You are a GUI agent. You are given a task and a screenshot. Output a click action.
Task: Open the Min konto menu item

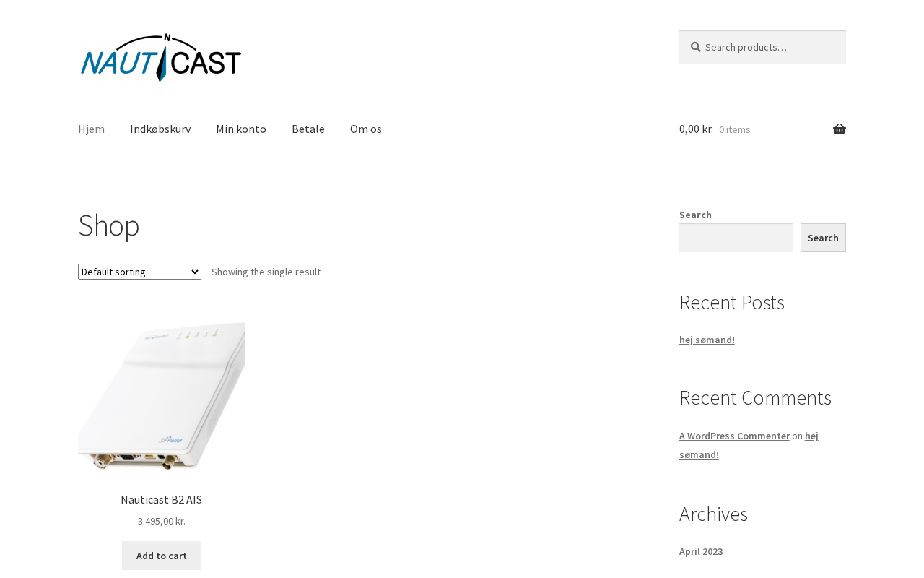point(241,129)
